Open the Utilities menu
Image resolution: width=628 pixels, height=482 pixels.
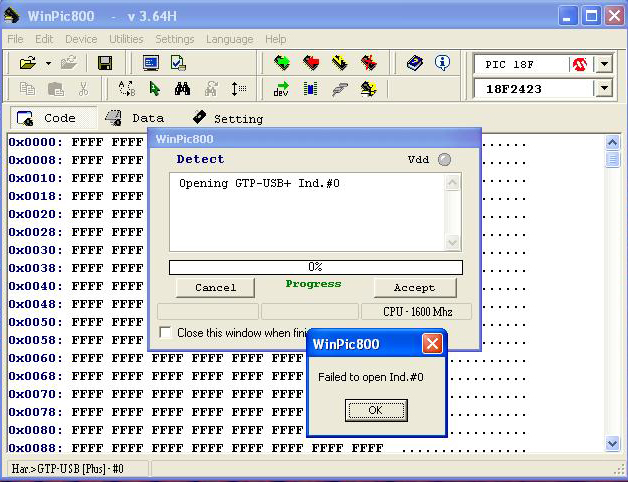pyautogui.click(x=126, y=39)
